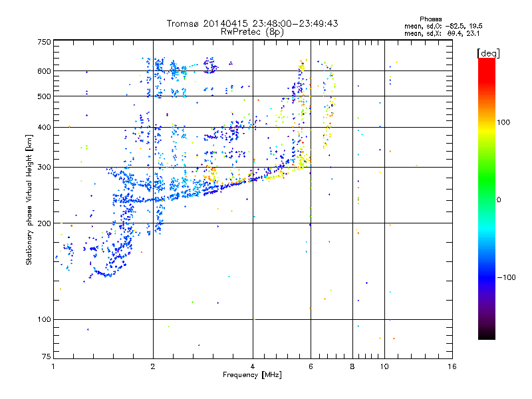The image size is (532, 399).
Task: Click the "Frequency [MHz]" x-axis label
Action: click(252, 374)
